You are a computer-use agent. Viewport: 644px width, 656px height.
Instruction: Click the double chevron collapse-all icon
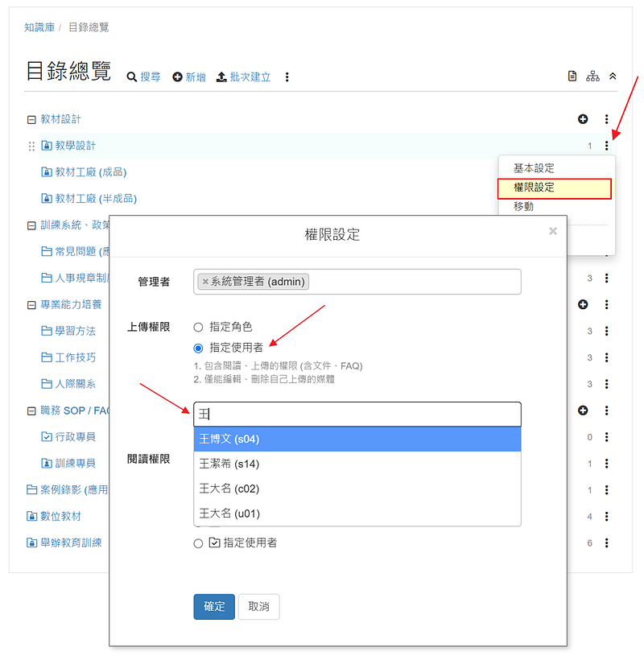613,76
